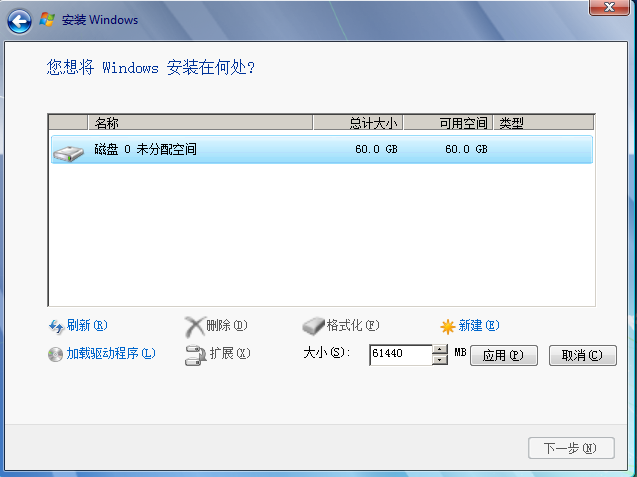
Task: Click the refresh arrows icon
Action: (x=56, y=326)
